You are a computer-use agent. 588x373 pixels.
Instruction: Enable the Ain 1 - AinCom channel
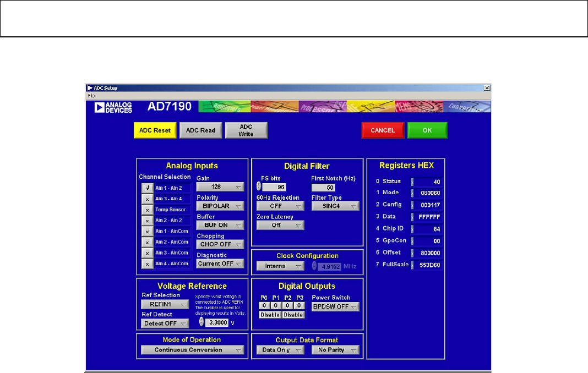[148, 231]
